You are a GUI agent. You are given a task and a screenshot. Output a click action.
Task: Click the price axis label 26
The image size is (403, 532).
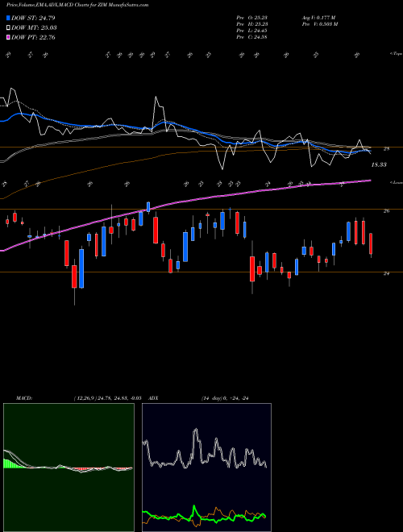386,211
